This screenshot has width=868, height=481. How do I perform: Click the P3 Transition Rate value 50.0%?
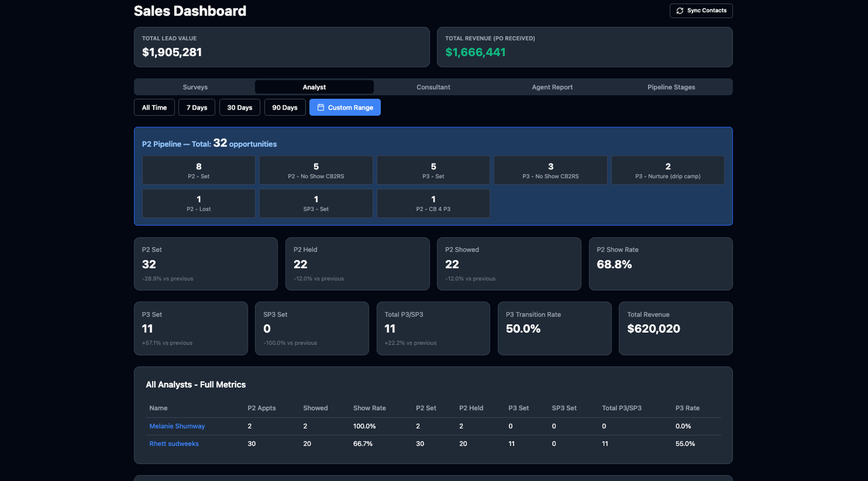click(523, 329)
